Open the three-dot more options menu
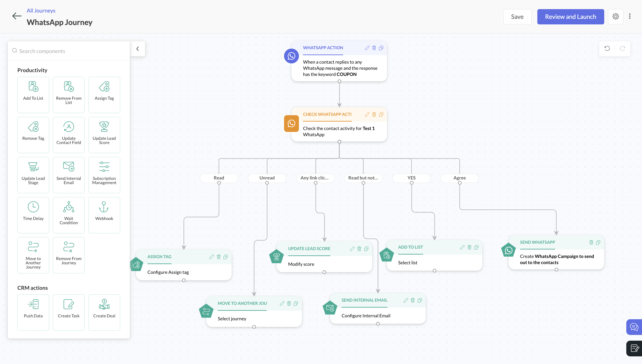 point(629,17)
